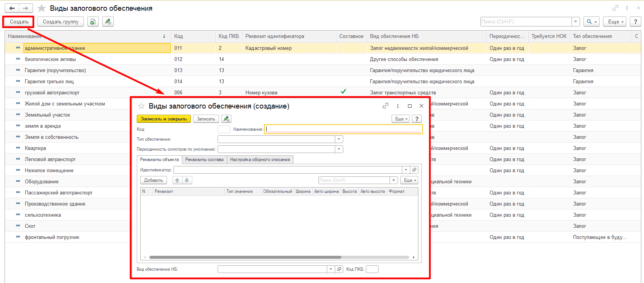Image resolution: width=644 pixels, height=283 pixels.
Task: Copy link icon in the main window header
Action: [615, 8]
